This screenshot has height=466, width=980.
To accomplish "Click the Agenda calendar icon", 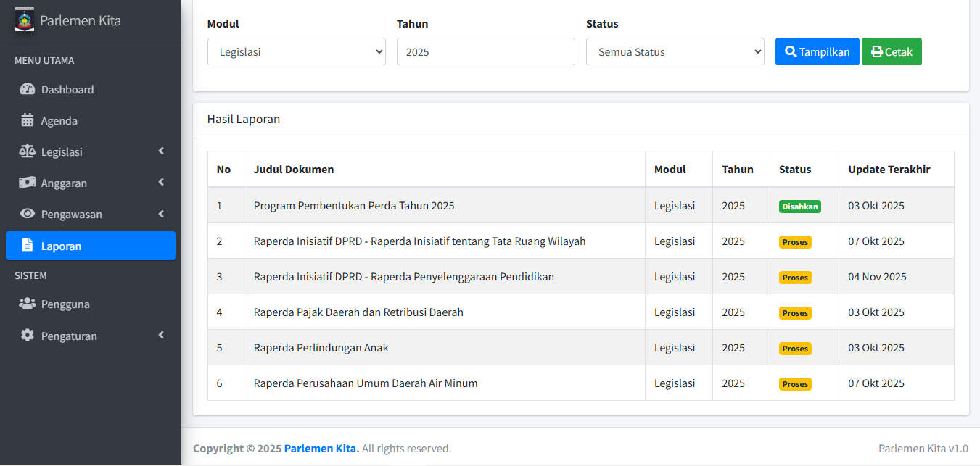I will click(x=28, y=121).
